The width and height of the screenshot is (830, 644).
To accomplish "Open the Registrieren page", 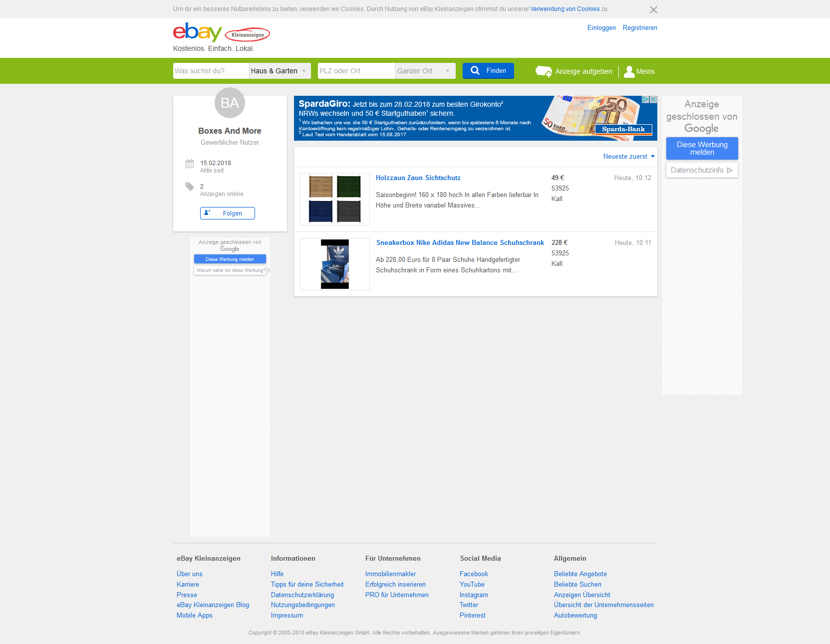I will [x=639, y=28].
